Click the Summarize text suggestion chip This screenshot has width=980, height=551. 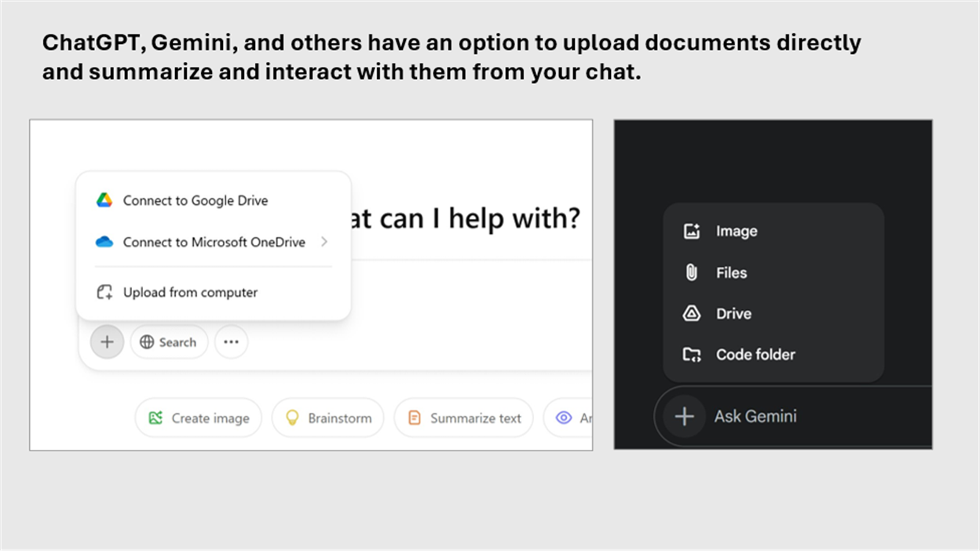[463, 418]
